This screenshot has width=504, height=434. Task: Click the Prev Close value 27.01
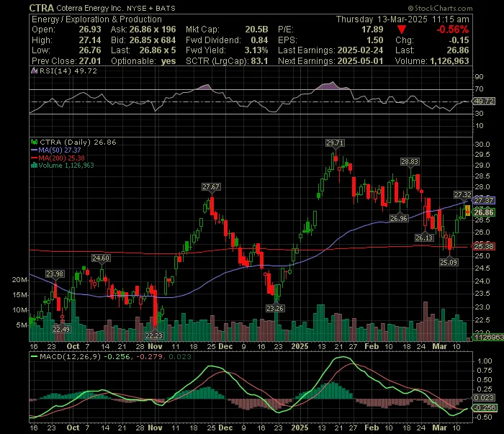(x=90, y=61)
